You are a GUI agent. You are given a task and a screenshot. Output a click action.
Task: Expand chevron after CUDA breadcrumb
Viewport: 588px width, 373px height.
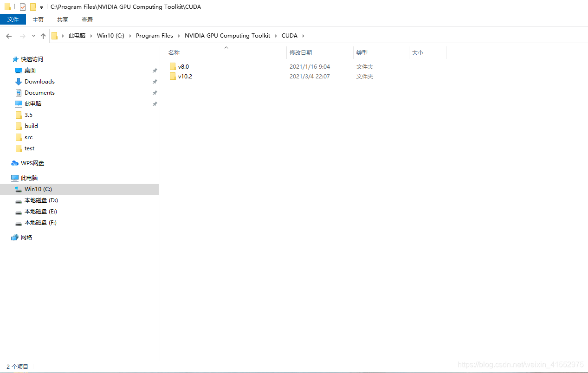304,36
